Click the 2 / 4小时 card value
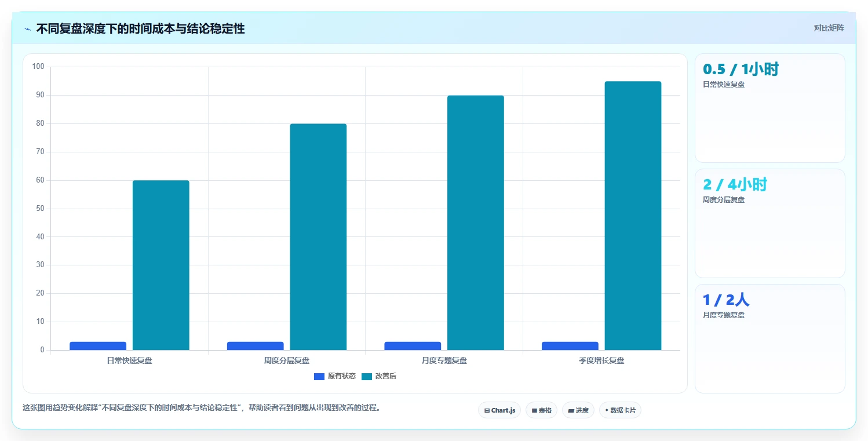 coord(735,185)
